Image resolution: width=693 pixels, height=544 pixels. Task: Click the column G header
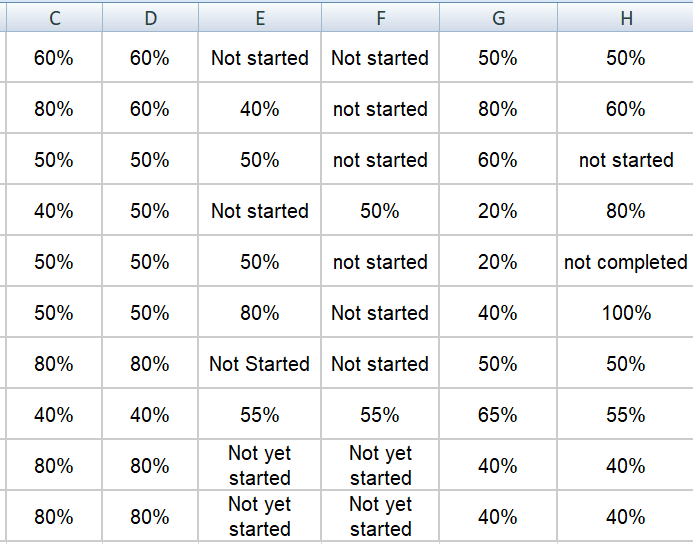(x=497, y=16)
